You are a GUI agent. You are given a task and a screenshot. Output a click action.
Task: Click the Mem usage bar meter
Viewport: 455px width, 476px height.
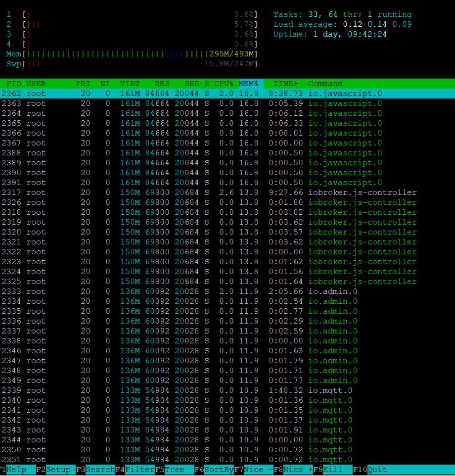(x=132, y=54)
